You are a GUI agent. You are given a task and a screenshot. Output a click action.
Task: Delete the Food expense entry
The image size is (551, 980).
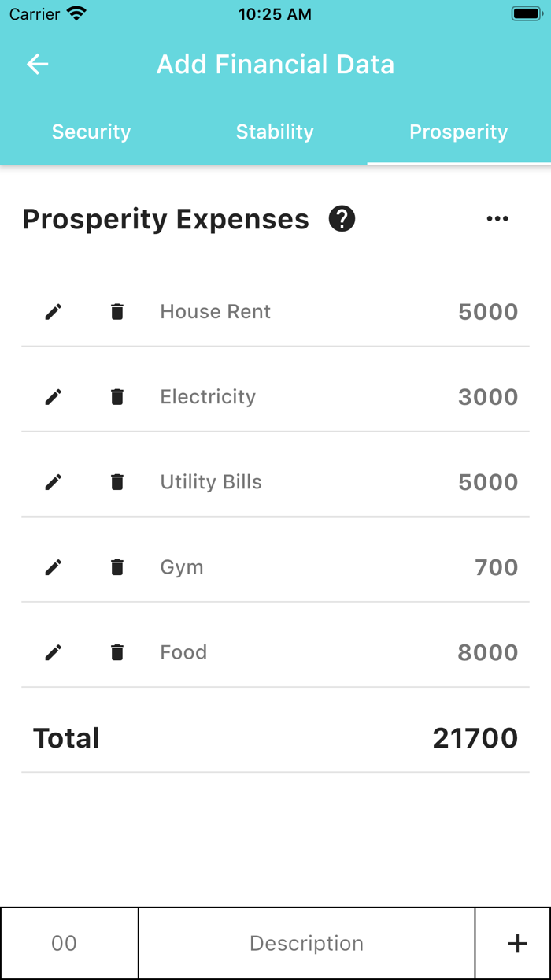pyautogui.click(x=116, y=651)
